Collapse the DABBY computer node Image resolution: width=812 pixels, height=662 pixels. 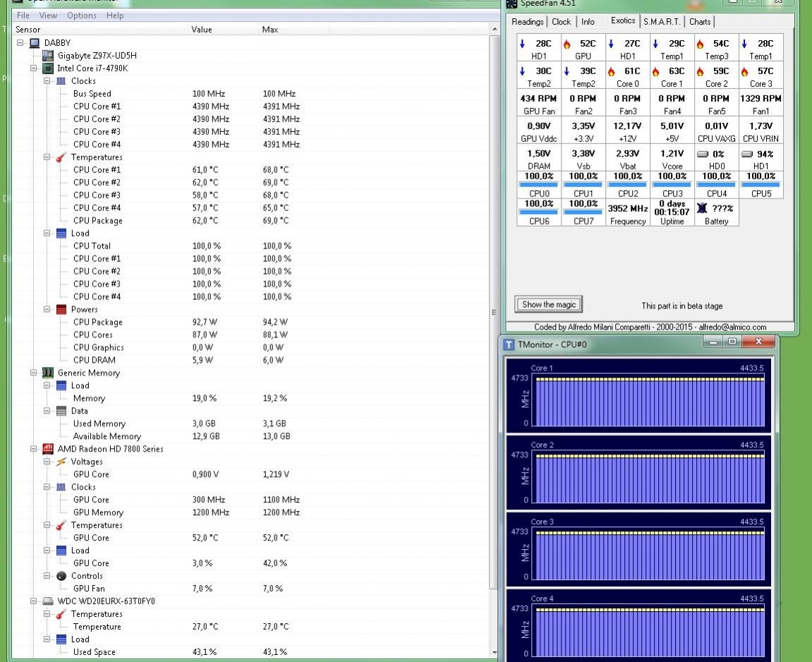tap(20, 43)
